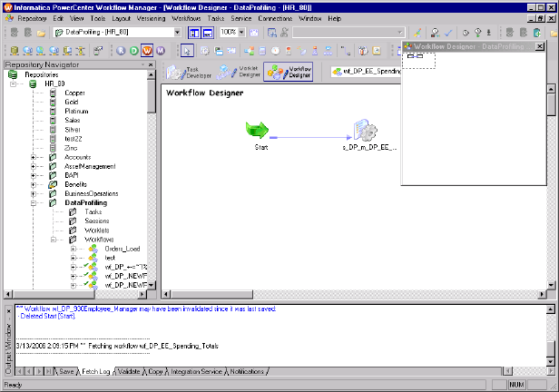Launch Designer using the green D icon

click(x=134, y=51)
